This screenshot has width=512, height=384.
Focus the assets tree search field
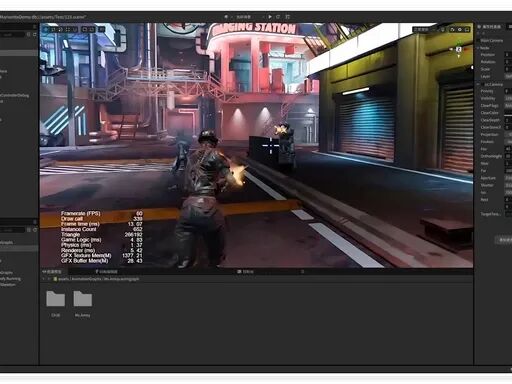[12, 230]
